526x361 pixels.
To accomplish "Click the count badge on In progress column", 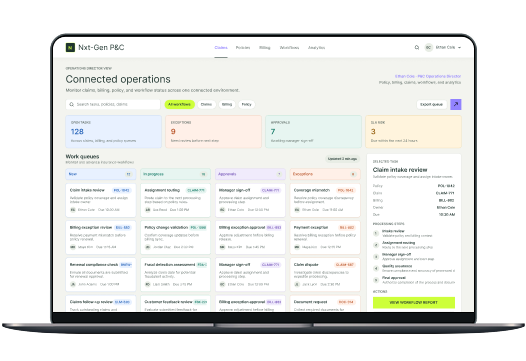I will click(x=203, y=174).
